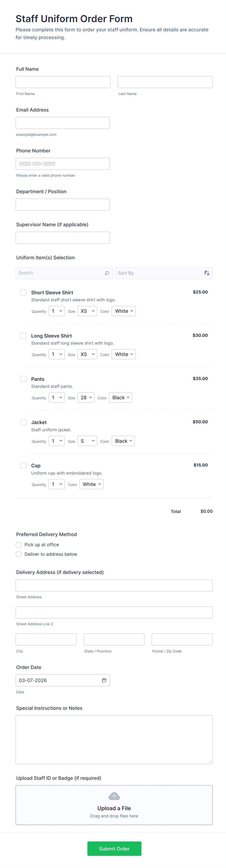Open the Order Date calendar icon
This screenshot has height=868, width=226.
click(x=104, y=680)
